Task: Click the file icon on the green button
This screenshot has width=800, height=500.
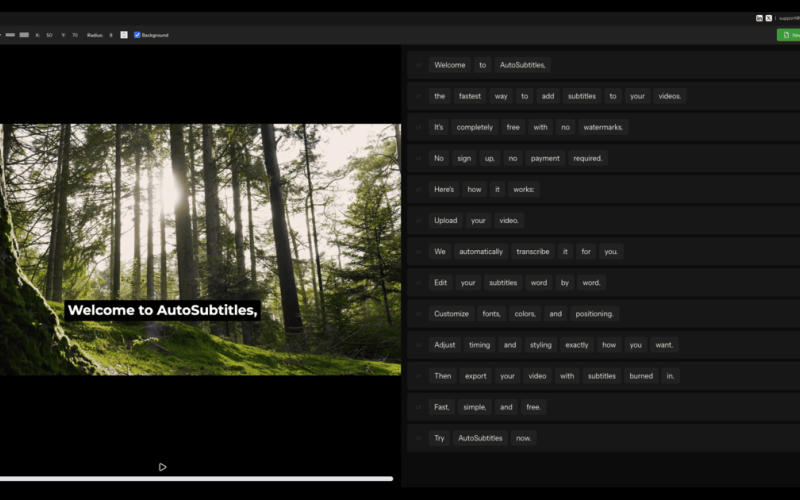Action: [786, 35]
